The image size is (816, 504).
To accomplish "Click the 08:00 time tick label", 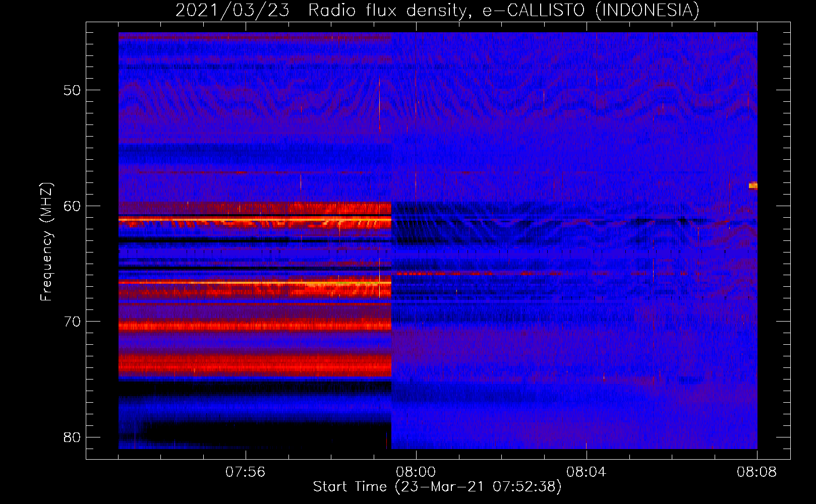I will (416, 472).
